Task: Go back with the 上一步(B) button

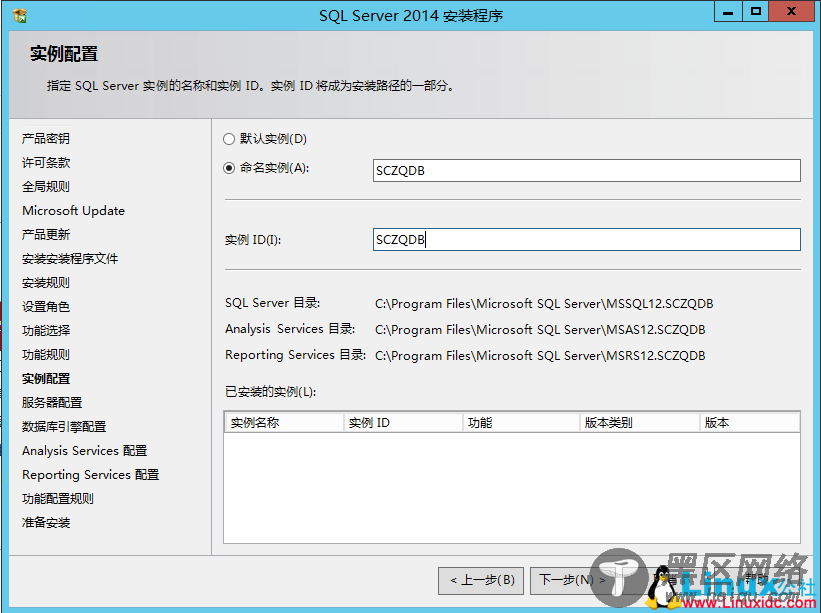Action: point(481,580)
